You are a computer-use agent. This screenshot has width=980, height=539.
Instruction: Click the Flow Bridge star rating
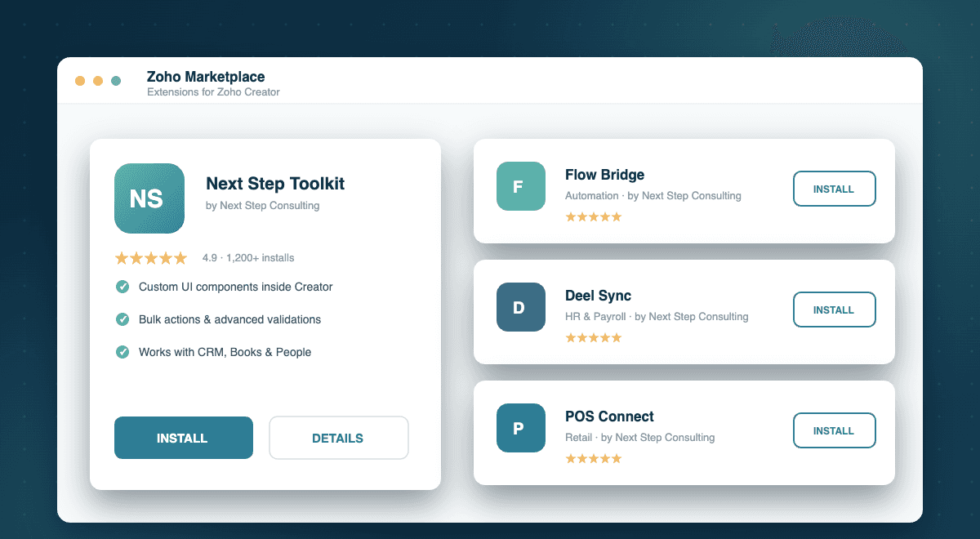(594, 216)
